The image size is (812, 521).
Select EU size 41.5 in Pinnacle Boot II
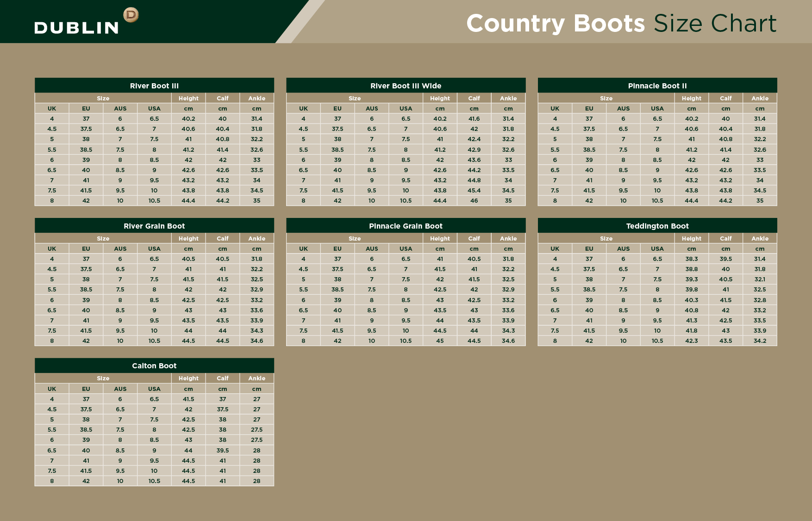tap(589, 190)
